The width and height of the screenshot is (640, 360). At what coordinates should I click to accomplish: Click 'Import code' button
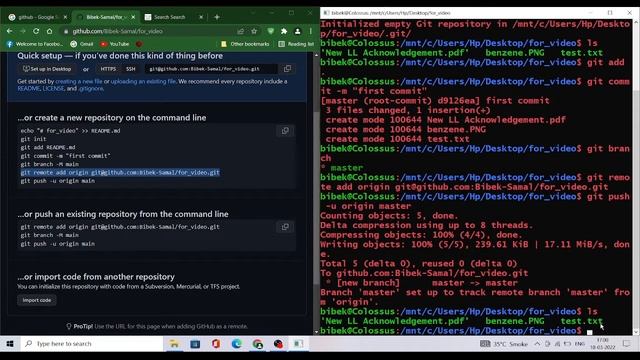[x=37, y=300]
